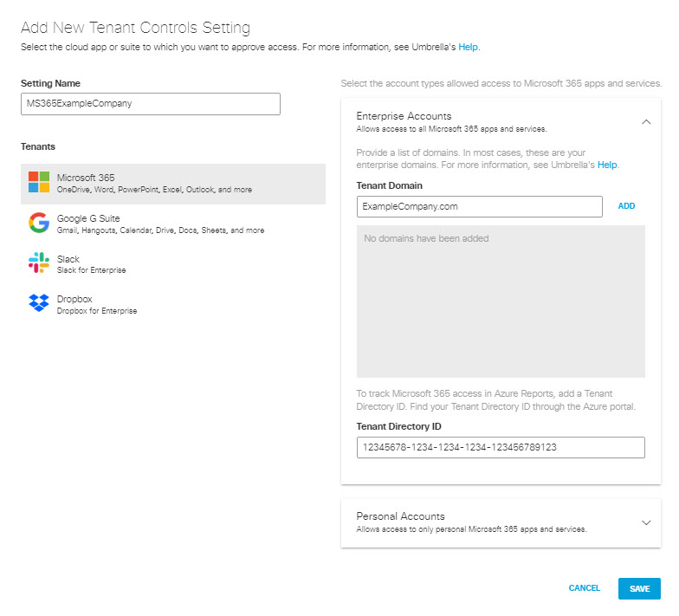679x616 pixels.
Task: Save the tenant controls setting
Action: (x=639, y=588)
